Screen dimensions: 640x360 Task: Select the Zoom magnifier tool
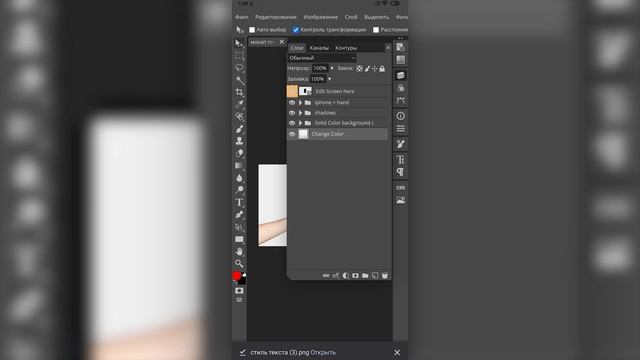(x=239, y=264)
